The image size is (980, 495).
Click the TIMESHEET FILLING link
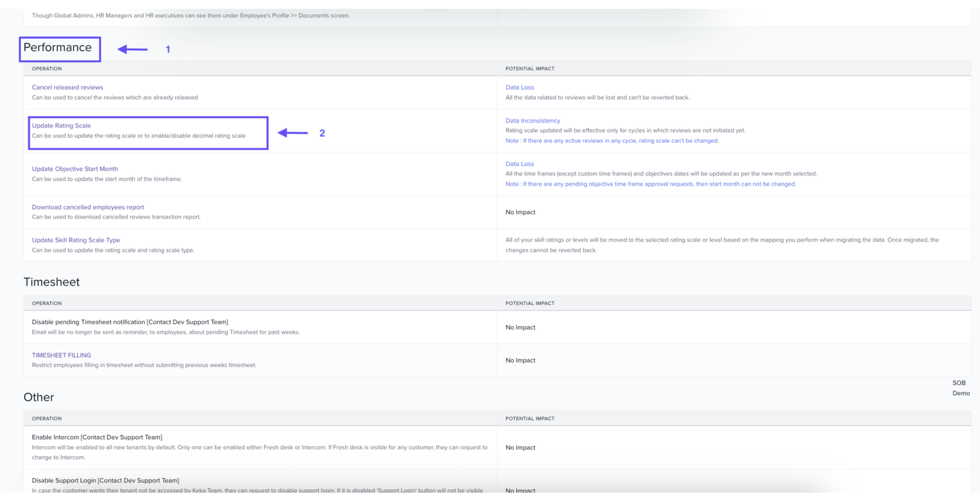(61, 355)
